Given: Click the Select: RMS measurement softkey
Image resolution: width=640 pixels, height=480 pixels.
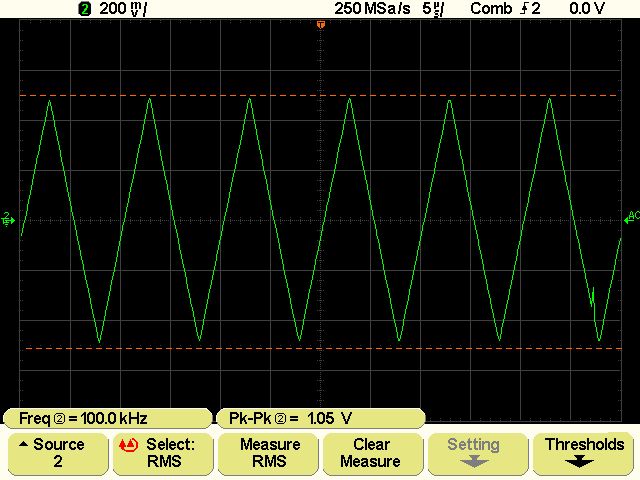Looking at the screenshot, I should point(163,454).
